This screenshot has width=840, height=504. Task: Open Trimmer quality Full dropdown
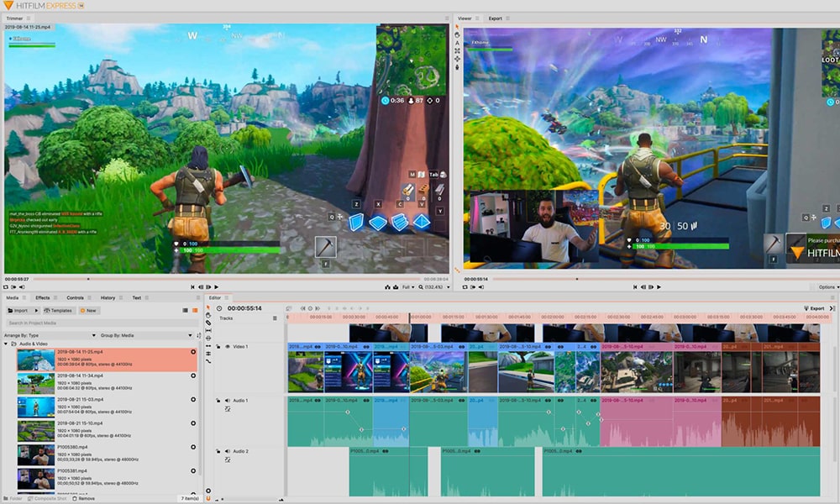(407, 287)
